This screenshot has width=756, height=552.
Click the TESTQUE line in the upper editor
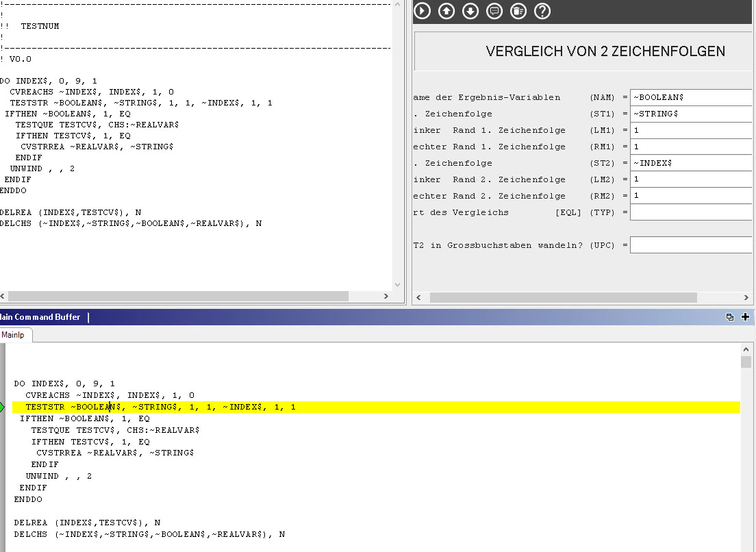97,125
